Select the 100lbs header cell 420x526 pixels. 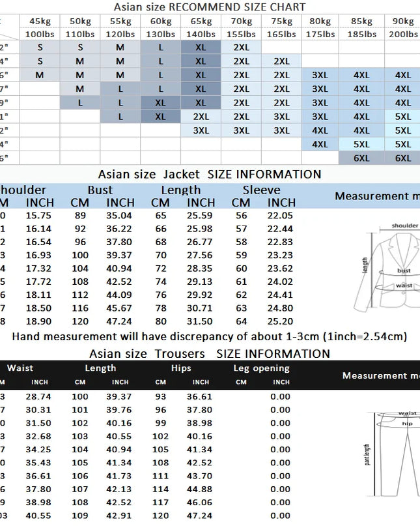tap(40, 34)
